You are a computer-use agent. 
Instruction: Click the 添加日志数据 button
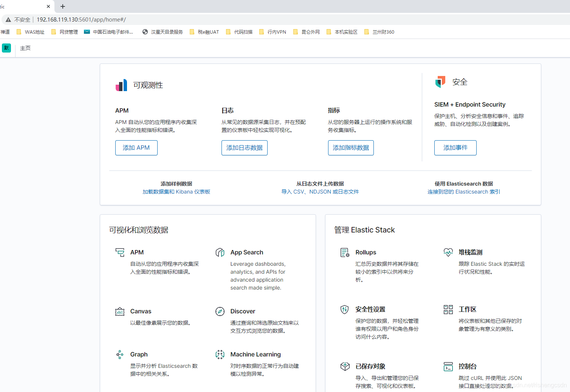[245, 148]
